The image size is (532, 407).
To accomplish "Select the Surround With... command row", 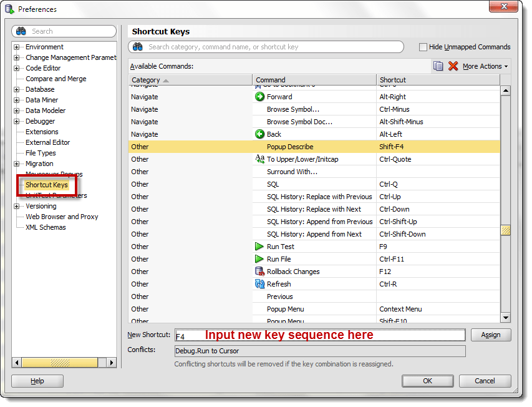I will tap(314, 172).
